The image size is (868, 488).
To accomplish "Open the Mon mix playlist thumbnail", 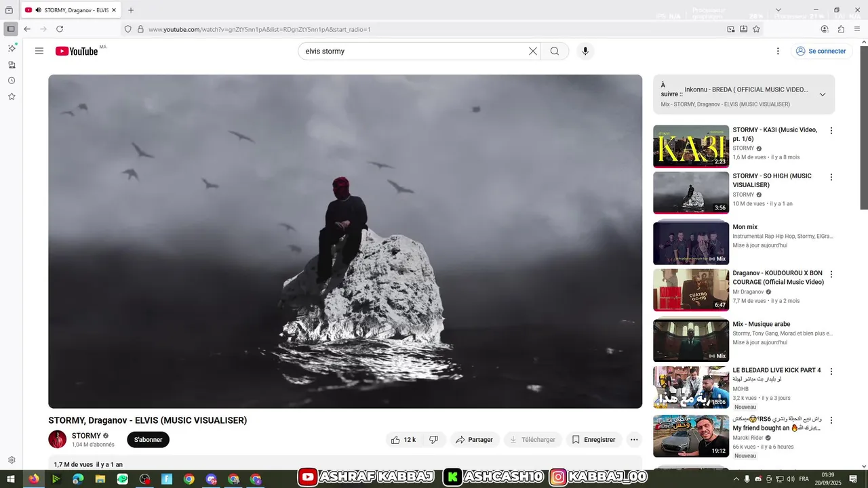I will 691,243.
